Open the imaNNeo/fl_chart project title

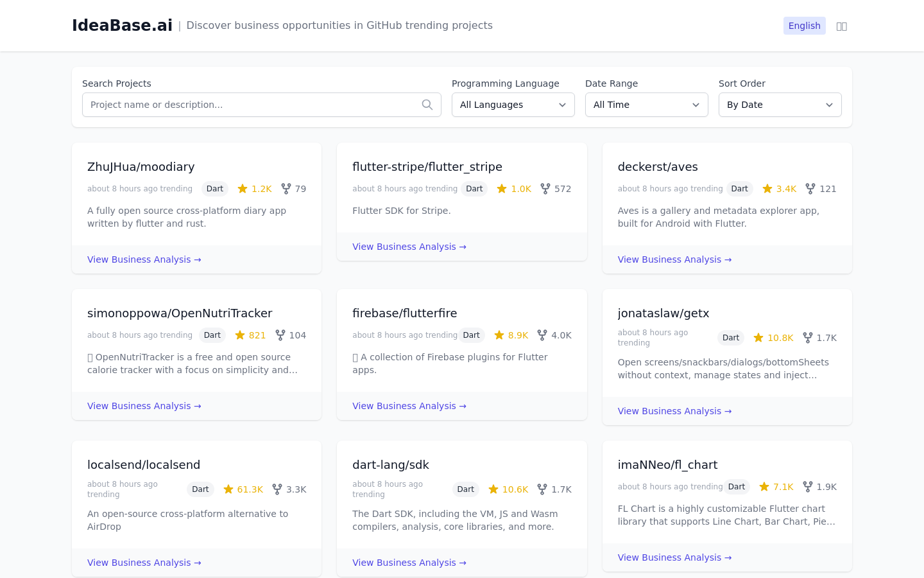(667, 465)
